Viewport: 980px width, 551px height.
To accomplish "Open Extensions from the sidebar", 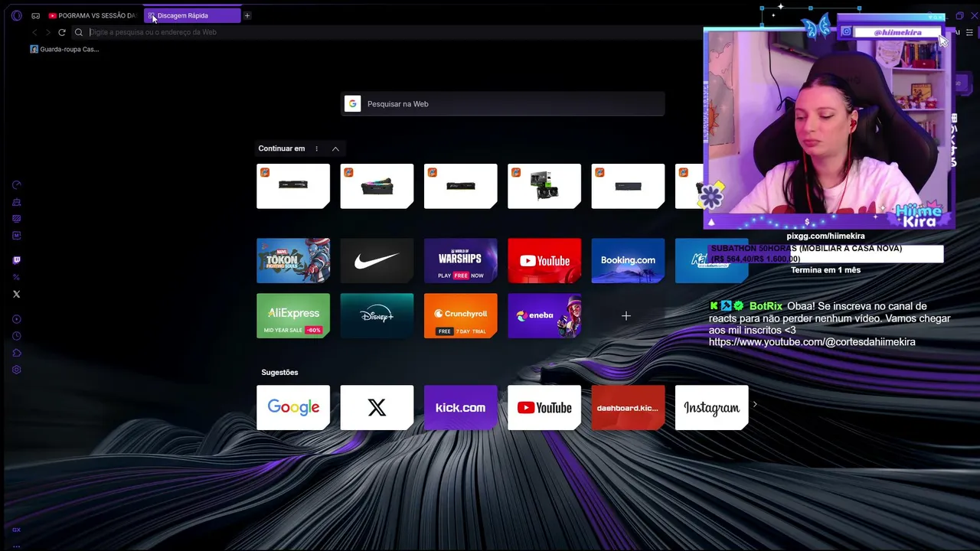I will point(16,353).
